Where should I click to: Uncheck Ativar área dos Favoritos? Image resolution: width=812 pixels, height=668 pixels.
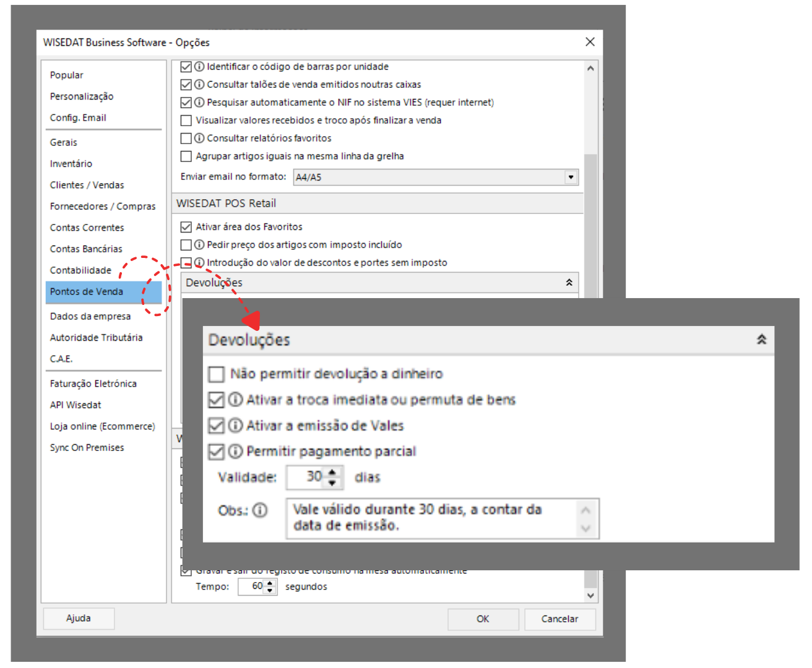186,227
